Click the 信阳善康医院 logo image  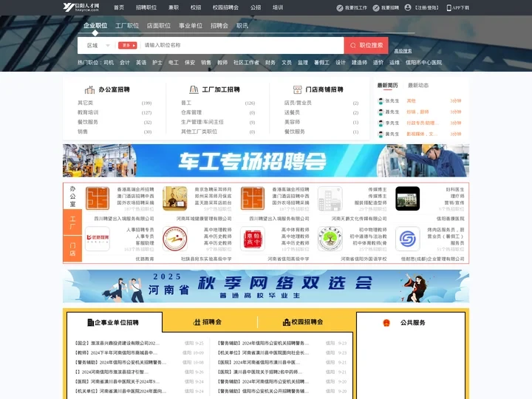[407, 199]
